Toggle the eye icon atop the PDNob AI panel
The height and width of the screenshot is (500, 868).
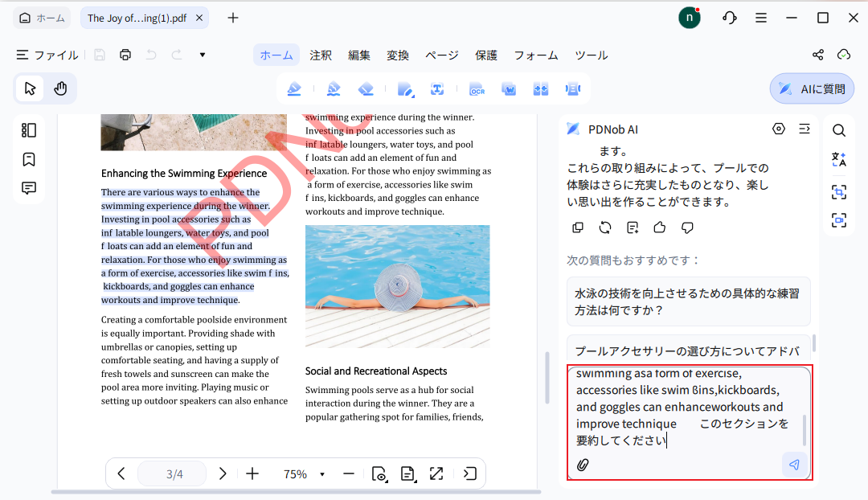[x=778, y=128]
